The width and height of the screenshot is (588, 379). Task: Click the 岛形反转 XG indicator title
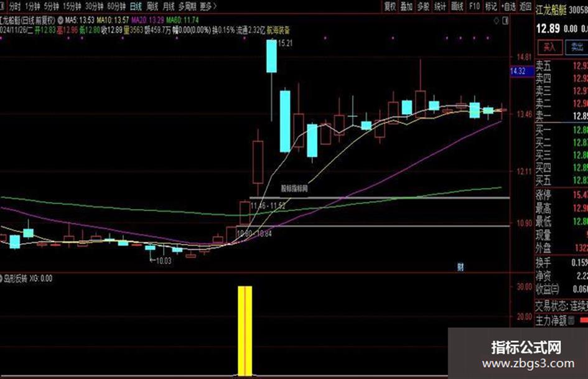click(x=28, y=279)
